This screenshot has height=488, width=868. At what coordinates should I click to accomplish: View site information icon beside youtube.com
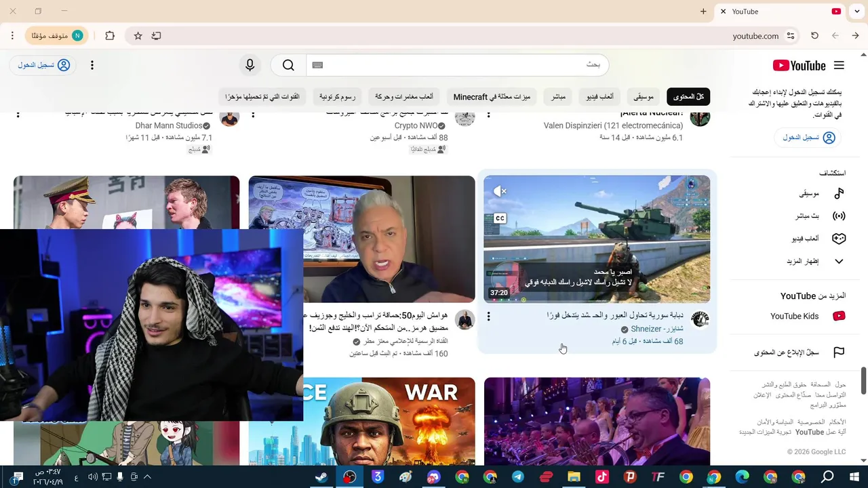click(x=791, y=36)
